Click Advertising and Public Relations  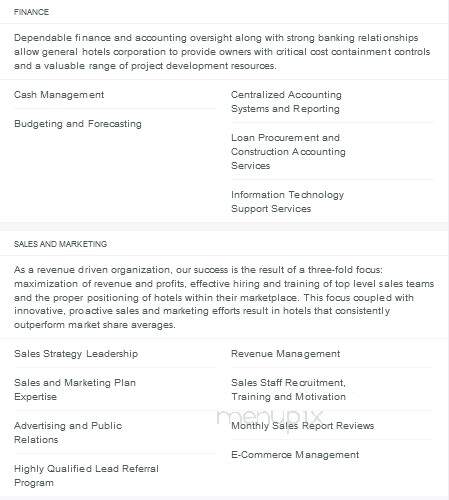[68, 433]
